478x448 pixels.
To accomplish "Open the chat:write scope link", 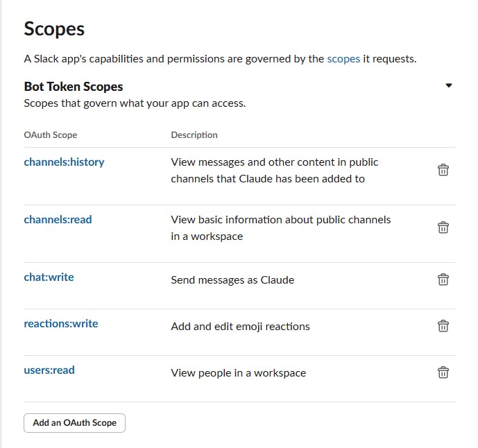I will tap(49, 277).
